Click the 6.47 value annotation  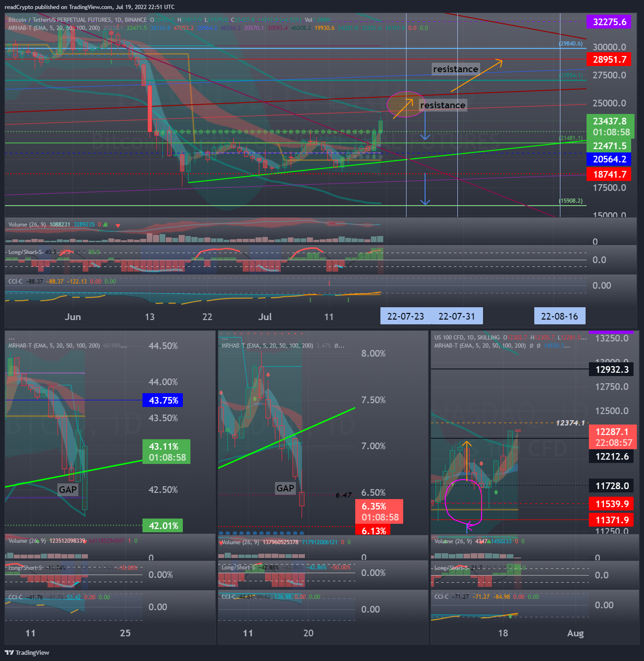pos(343,495)
